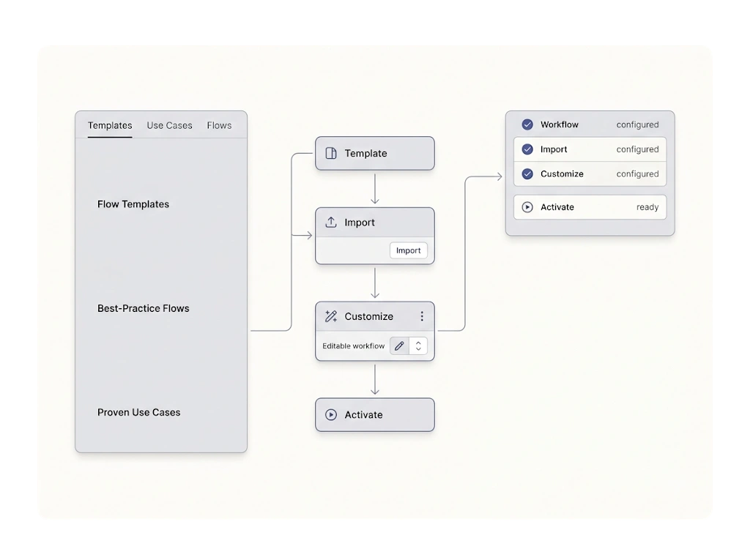Select the Import node header title
The image size is (750, 560).
click(x=360, y=223)
